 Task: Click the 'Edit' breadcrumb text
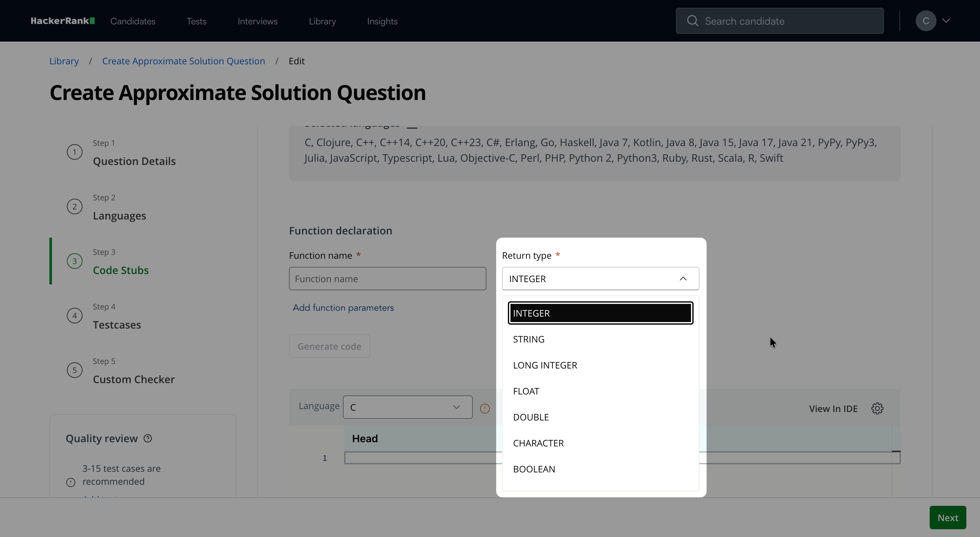296,61
